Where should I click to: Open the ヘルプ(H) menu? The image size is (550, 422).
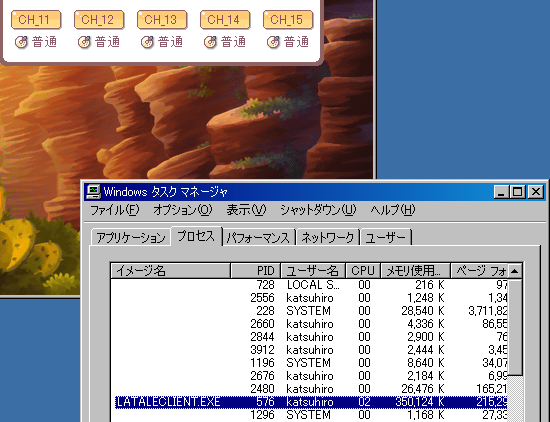coord(393,210)
